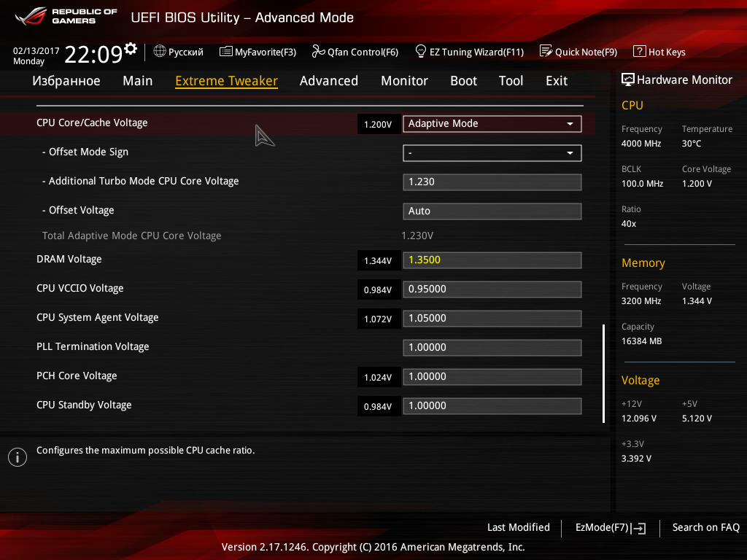The width and height of the screenshot is (747, 560).
Task: Open the Exit tab
Action: coord(557,81)
